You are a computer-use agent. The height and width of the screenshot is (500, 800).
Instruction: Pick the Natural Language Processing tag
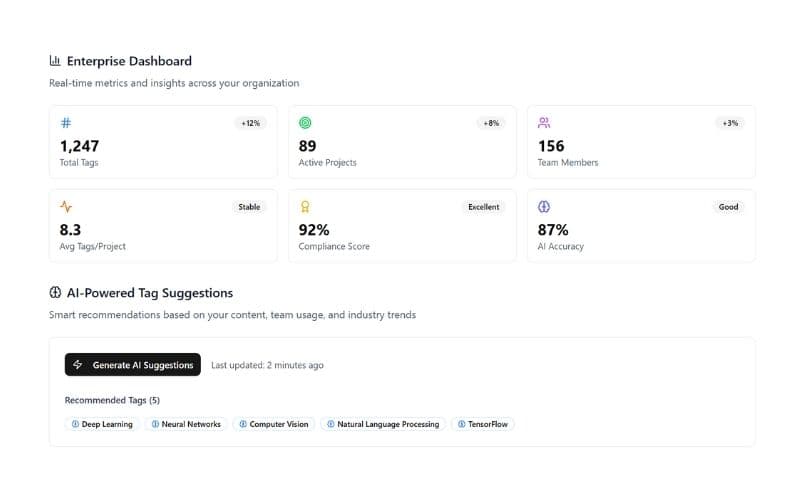click(382, 424)
